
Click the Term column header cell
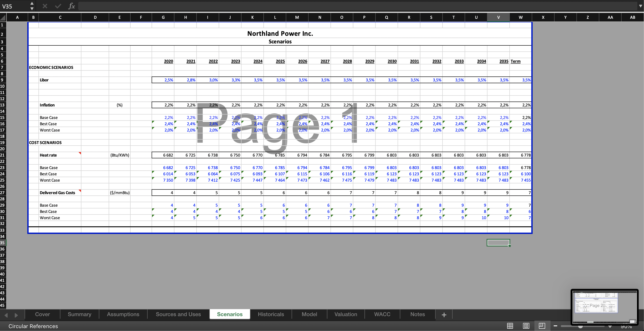coord(521,61)
